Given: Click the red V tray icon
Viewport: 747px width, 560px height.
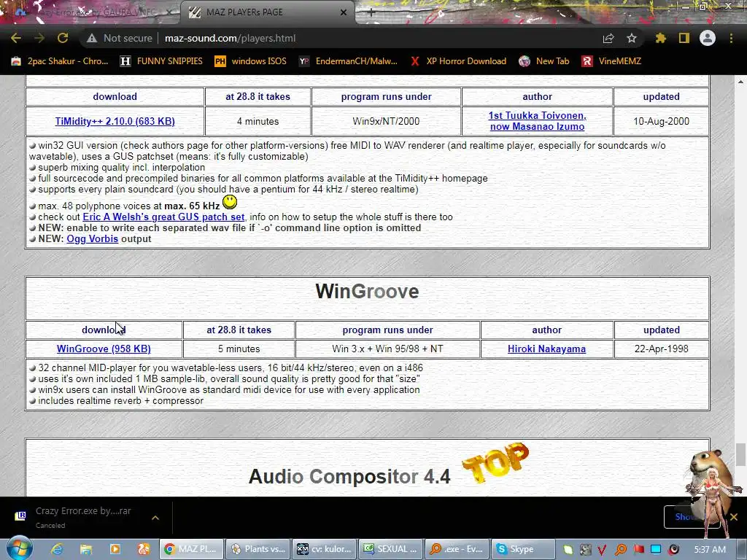Looking at the screenshot, I should click(x=602, y=550).
